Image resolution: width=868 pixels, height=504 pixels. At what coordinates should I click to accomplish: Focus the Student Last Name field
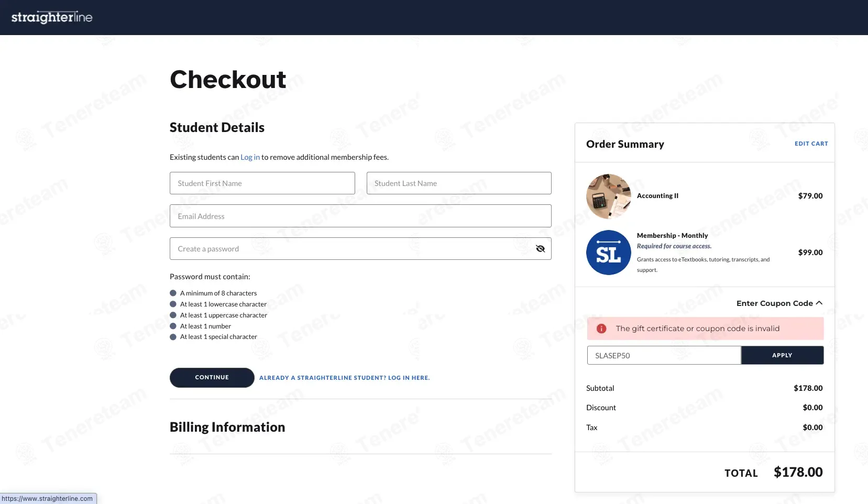click(459, 183)
